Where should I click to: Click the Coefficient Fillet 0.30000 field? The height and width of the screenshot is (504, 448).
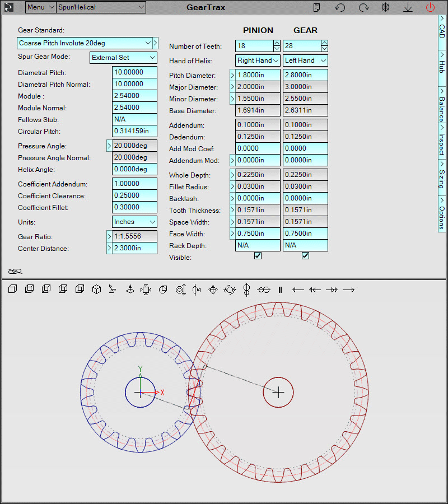pyautogui.click(x=134, y=207)
